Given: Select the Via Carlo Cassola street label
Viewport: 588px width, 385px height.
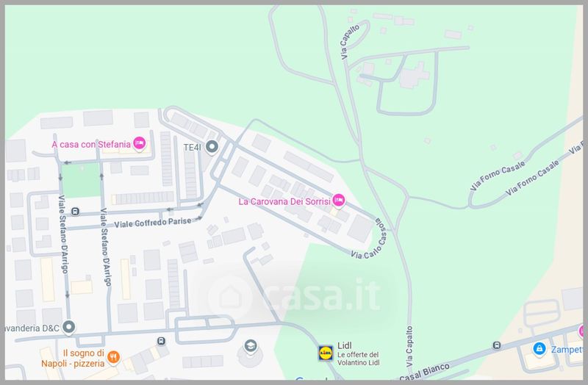Looking at the screenshot, I should (x=370, y=240).
